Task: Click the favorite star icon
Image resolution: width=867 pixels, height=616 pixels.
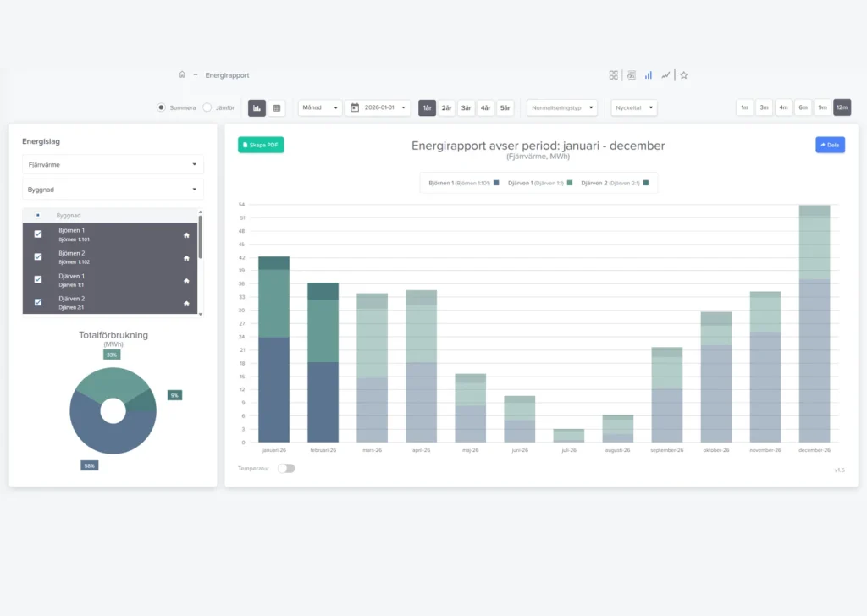Action: [x=684, y=75]
